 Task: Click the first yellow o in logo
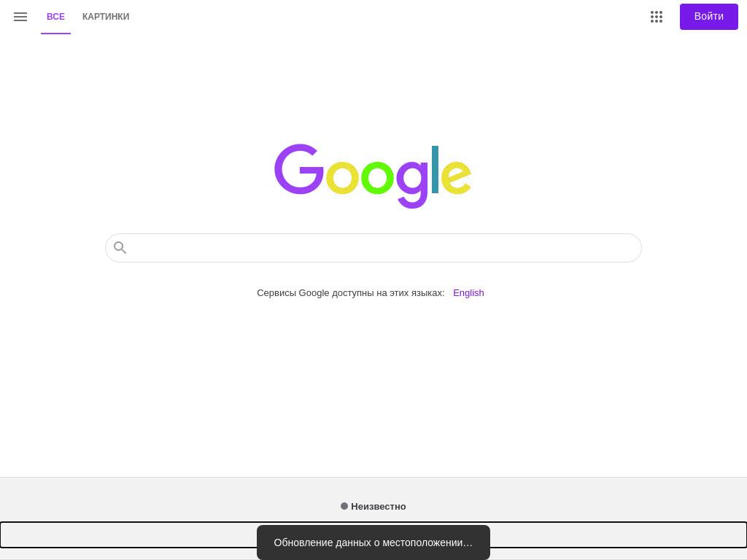[x=343, y=178]
